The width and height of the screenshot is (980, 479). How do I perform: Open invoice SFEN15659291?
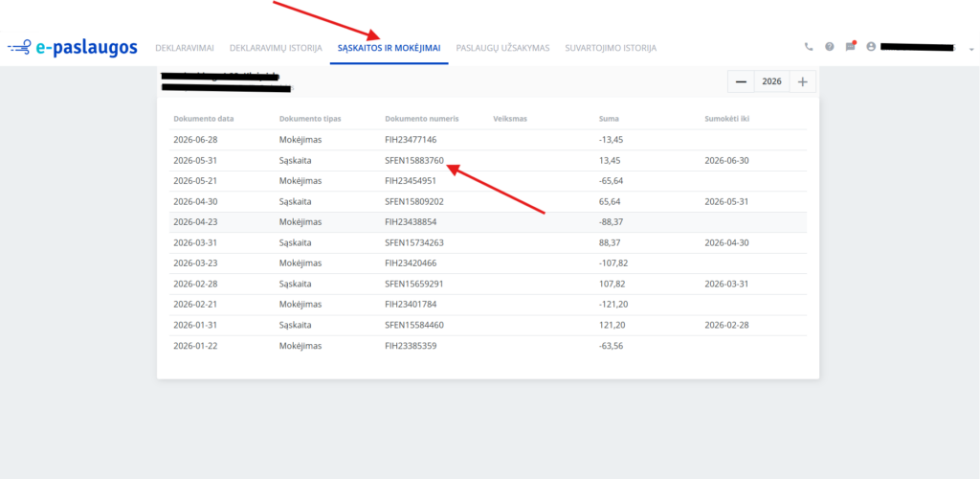click(414, 284)
